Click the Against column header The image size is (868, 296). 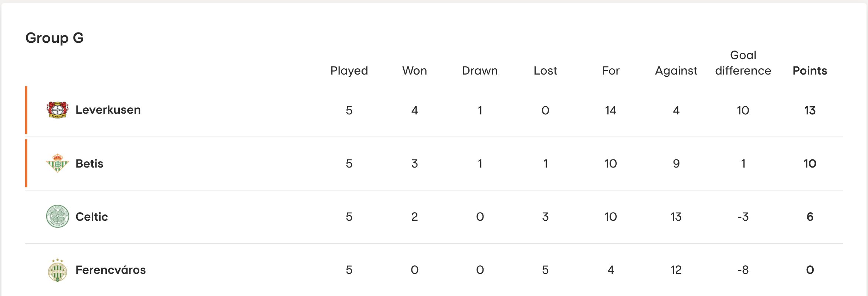tap(676, 71)
